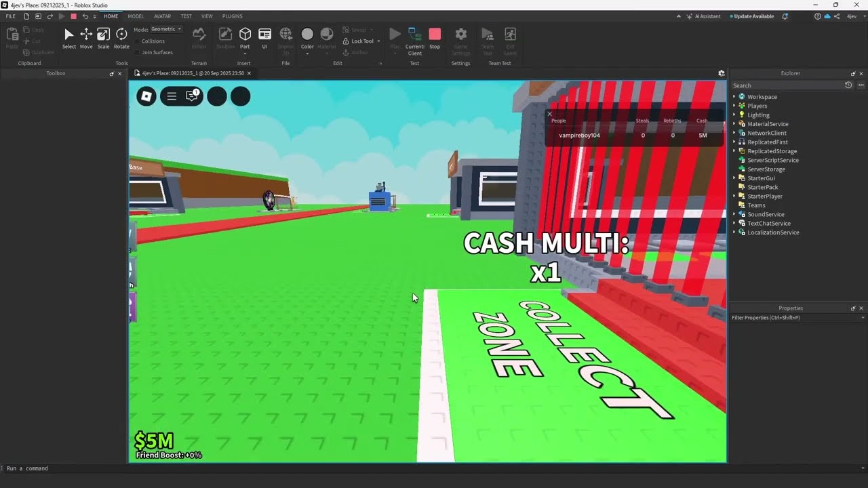This screenshot has height=488, width=868.
Task: Undock the Explorer panel
Action: click(x=853, y=73)
